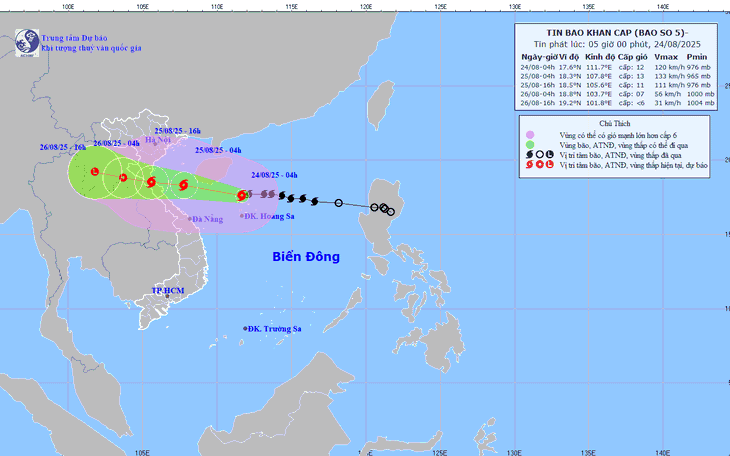730x456 pixels.
Task: Click the red depression circle icon in the legend
Action: [540, 164]
